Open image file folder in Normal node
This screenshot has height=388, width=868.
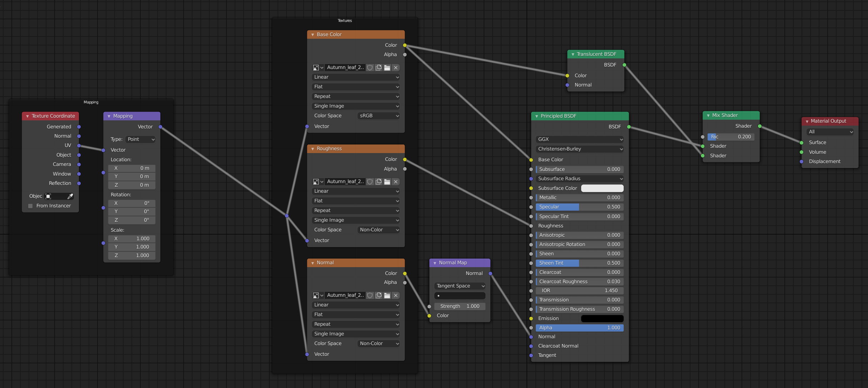coord(387,295)
